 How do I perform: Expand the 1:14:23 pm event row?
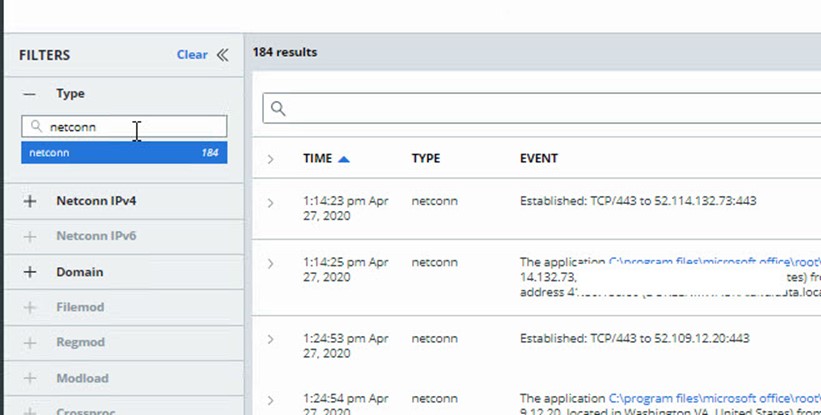click(x=270, y=203)
